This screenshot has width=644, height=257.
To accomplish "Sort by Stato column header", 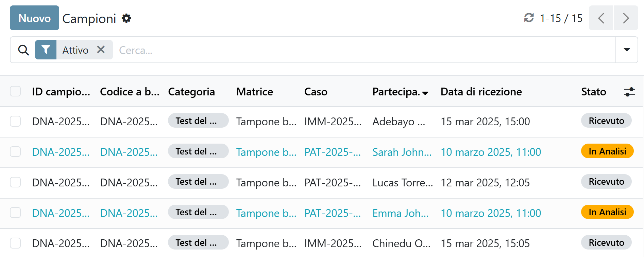I will [593, 92].
